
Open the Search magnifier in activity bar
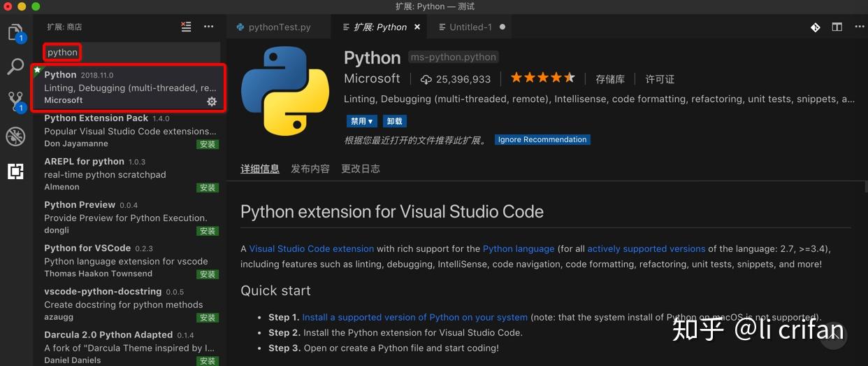[15, 66]
